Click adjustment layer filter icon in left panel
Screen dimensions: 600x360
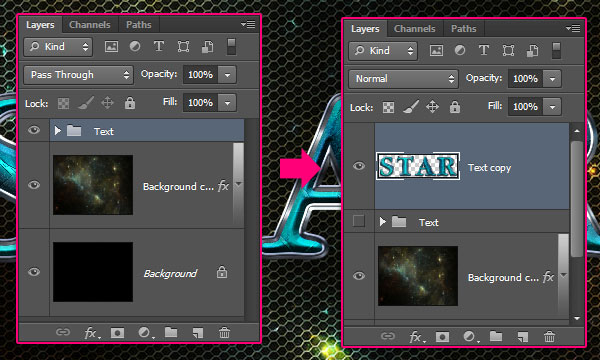point(135,46)
